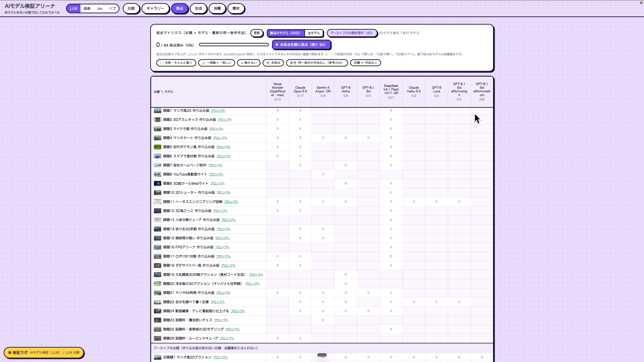This screenshot has width=644, height=362.
Task: Click the 更新 refresh button
Action: pyautogui.click(x=257, y=33)
